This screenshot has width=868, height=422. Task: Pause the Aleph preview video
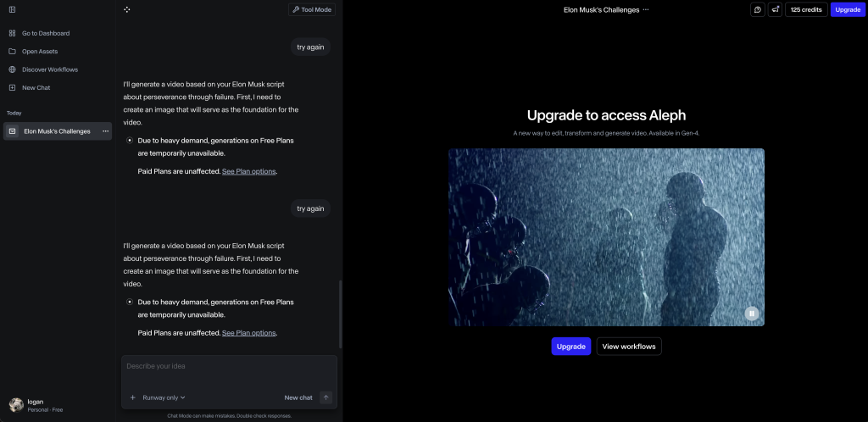pyautogui.click(x=751, y=314)
